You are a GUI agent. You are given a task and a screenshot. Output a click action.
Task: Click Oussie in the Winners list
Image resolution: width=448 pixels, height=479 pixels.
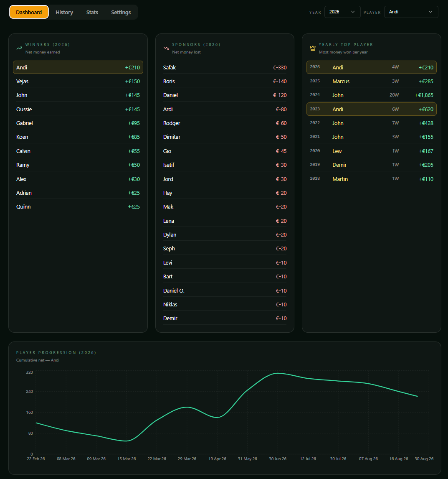pos(78,110)
